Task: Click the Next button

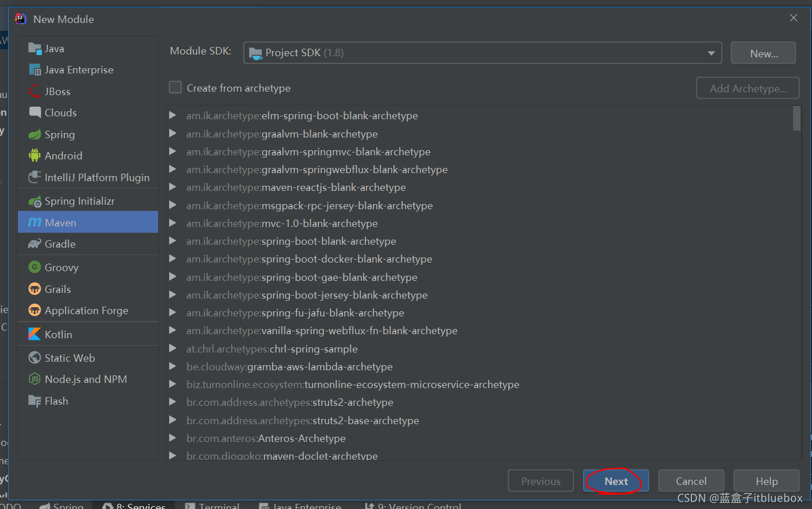Action: point(616,481)
